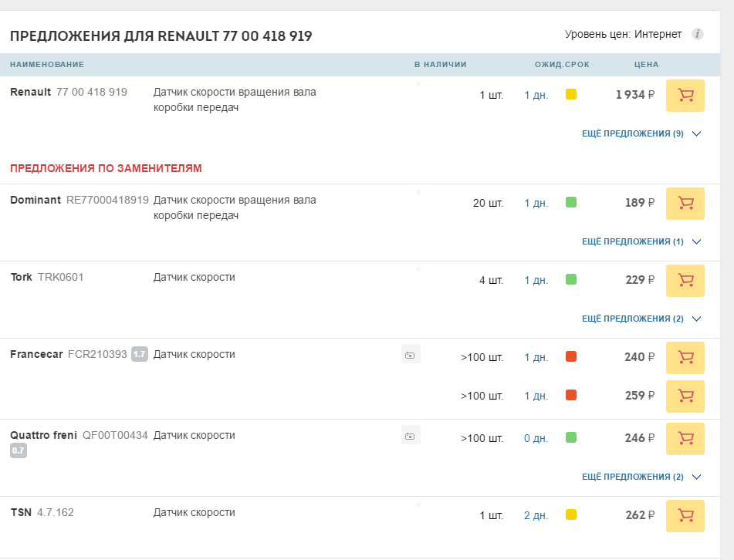Screen dimensions: 734x560
Task: Expand 2 more offers for Quattro freni
Action: click(x=641, y=477)
